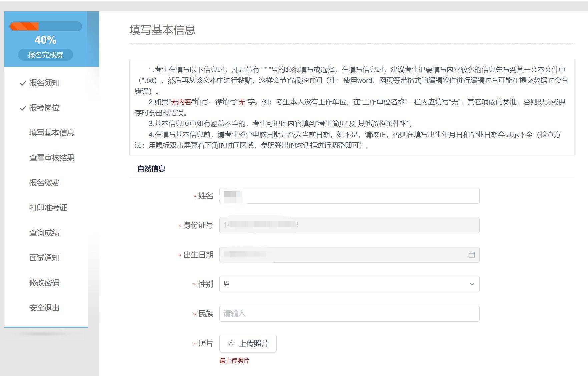
Task: Click 安全退出 to log out
Action: coord(44,308)
